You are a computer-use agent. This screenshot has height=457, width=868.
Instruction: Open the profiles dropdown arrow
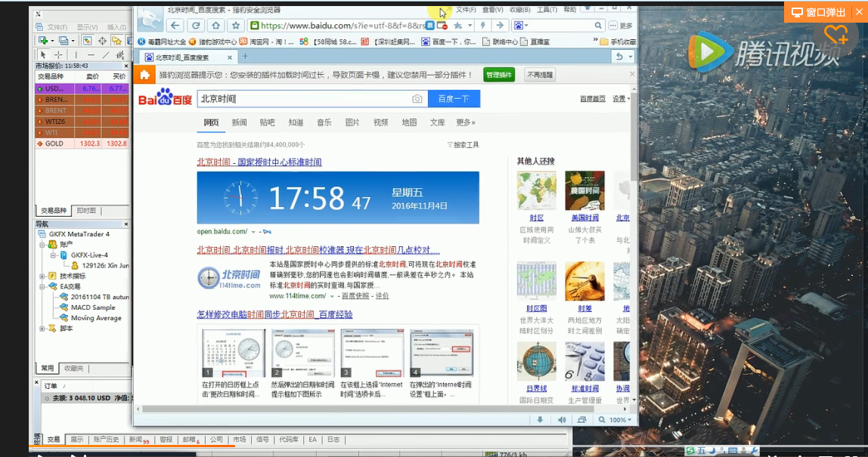(x=73, y=41)
